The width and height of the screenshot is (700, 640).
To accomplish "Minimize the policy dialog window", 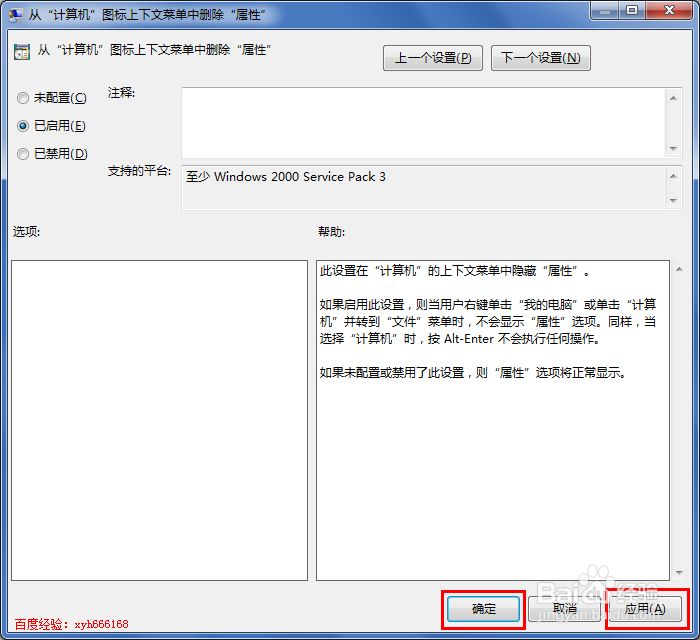I will click(x=605, y=11).
